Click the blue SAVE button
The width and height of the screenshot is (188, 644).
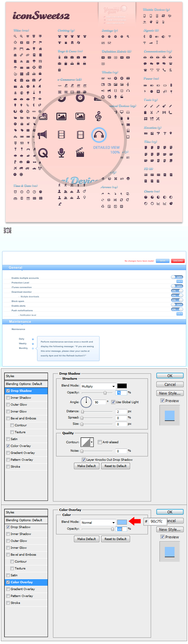click(163, 261)
